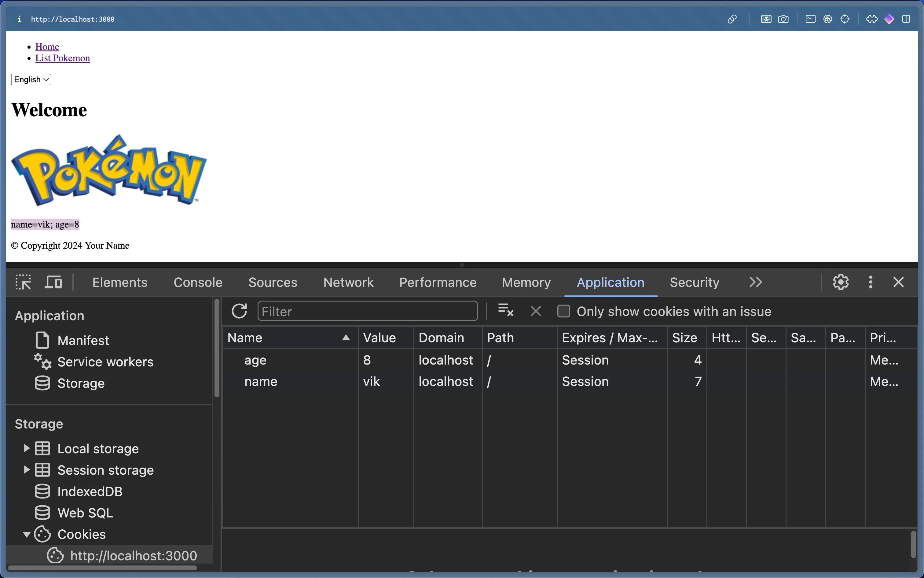The width and height of the screenshot is (924, 578).
Task: Click the Cookies cookie icon in the sidebar
Action: (x=43, y=534)
